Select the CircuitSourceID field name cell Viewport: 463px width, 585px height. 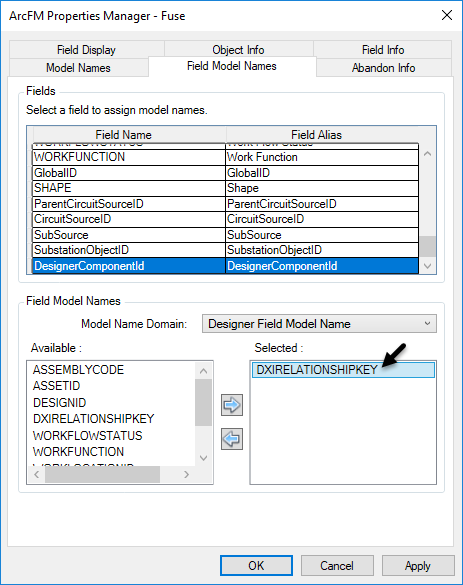[129, 219]
